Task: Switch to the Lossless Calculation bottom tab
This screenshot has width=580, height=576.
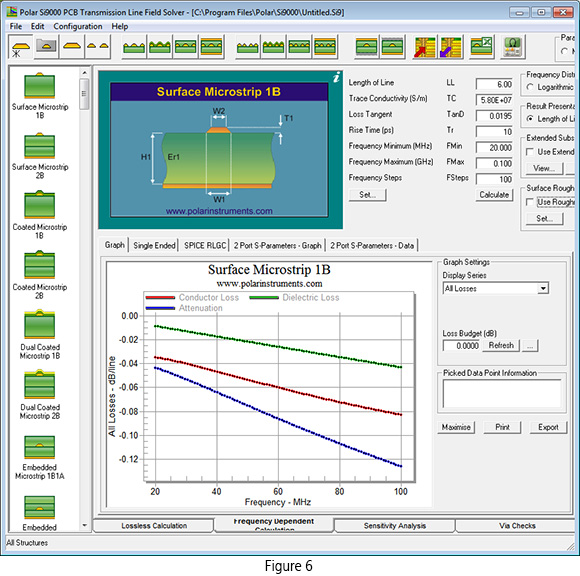Action: click(154, 526)
